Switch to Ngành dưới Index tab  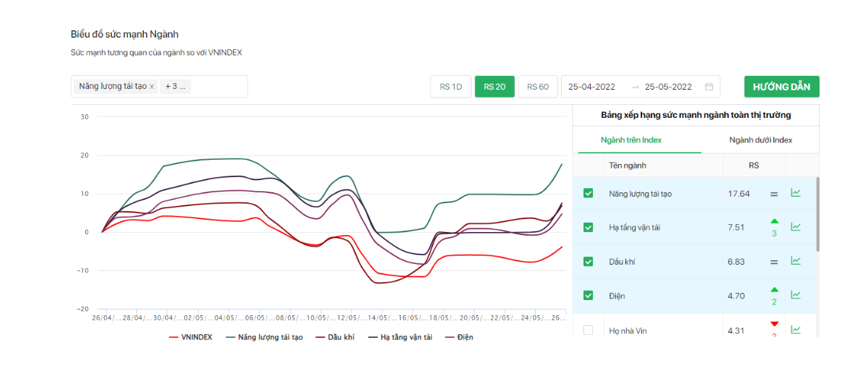[x=760, y=140]
